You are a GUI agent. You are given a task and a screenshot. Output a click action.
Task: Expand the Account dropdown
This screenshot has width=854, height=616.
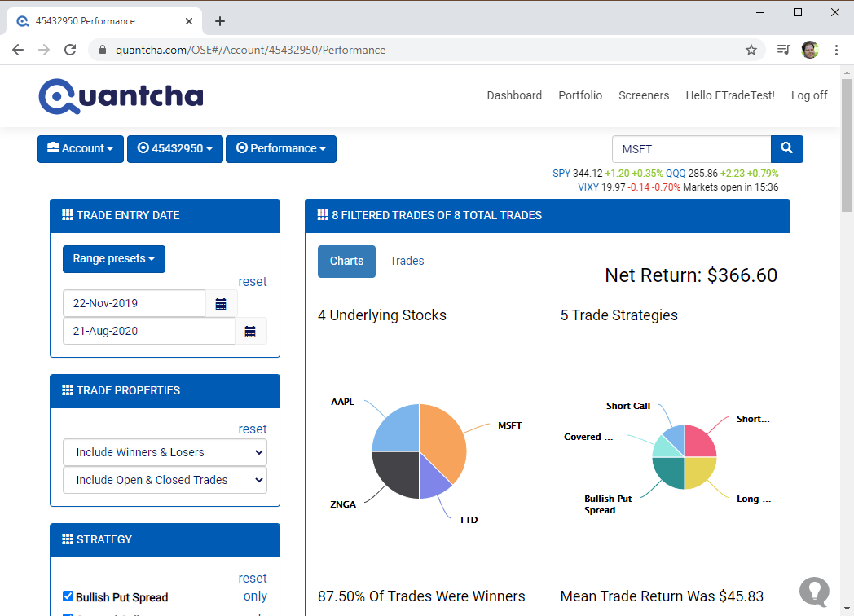tap(81, 148)
